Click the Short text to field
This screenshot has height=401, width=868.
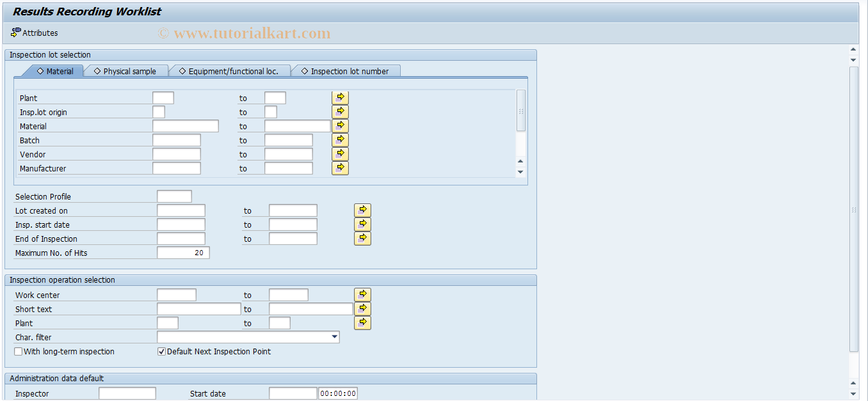[311, 309]
